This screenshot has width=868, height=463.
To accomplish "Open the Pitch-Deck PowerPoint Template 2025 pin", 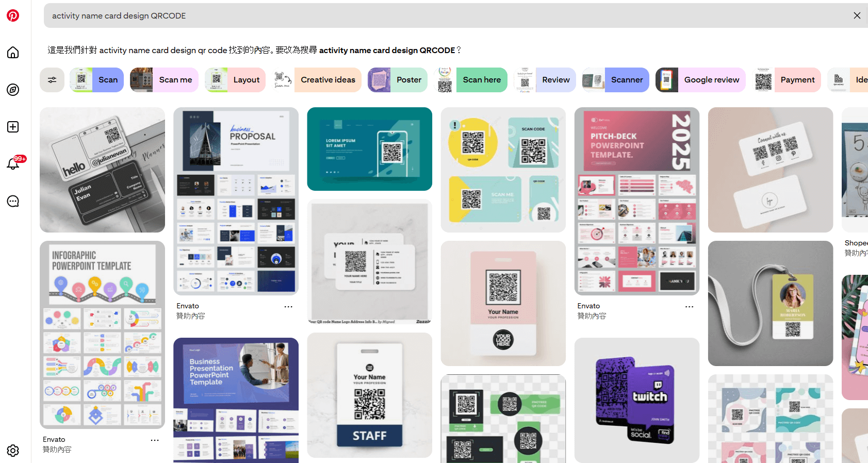I will point(636,201).
